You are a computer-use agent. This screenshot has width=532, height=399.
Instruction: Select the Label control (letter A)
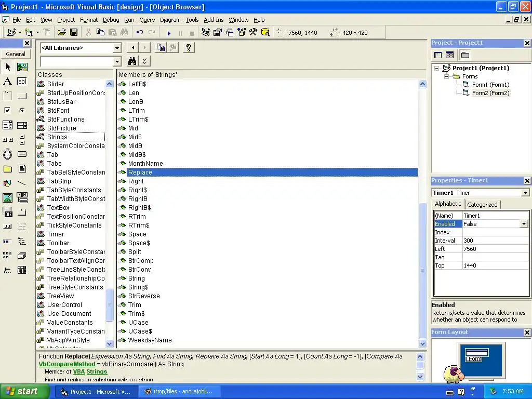tap(8, 82)
